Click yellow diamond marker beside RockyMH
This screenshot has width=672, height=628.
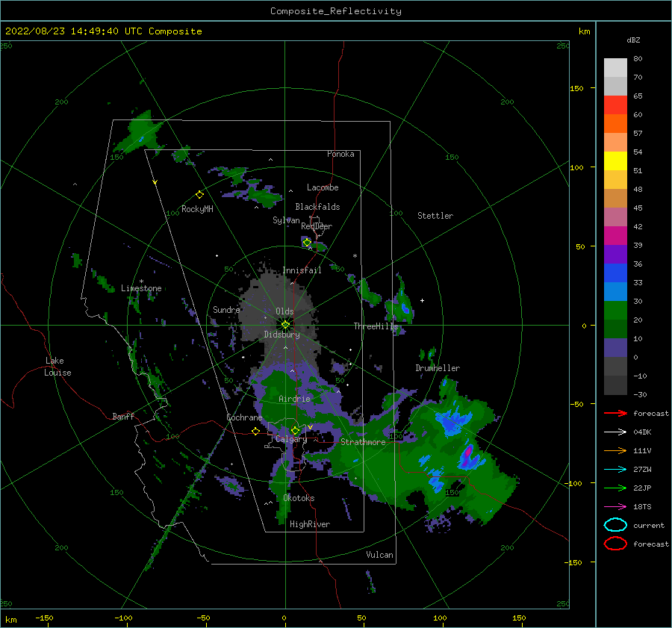point(199,195)
